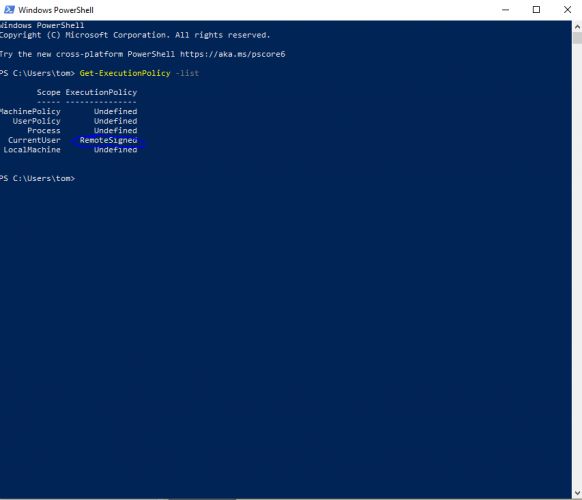Screen dimensions: 582x500
Task: Click the Get-ExecutionPolicy command text
Action: [125, 73]
